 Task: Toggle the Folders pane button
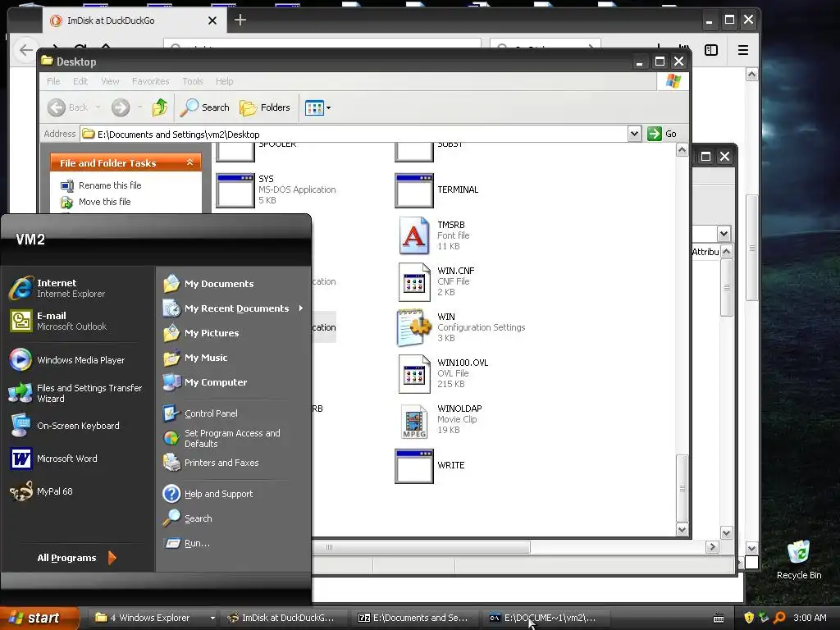(265, 107)
